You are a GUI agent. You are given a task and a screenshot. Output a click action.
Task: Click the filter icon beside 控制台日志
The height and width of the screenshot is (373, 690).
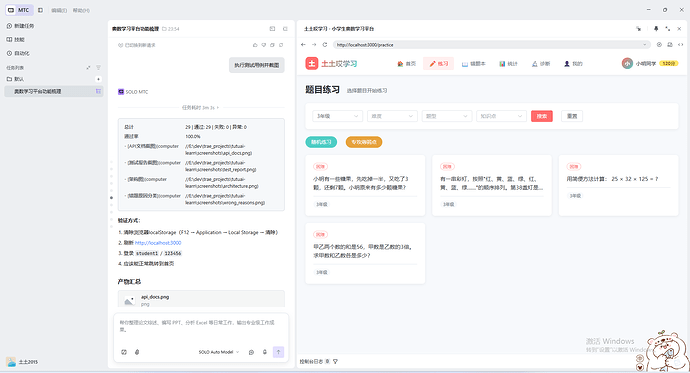[x=335, y=362]
